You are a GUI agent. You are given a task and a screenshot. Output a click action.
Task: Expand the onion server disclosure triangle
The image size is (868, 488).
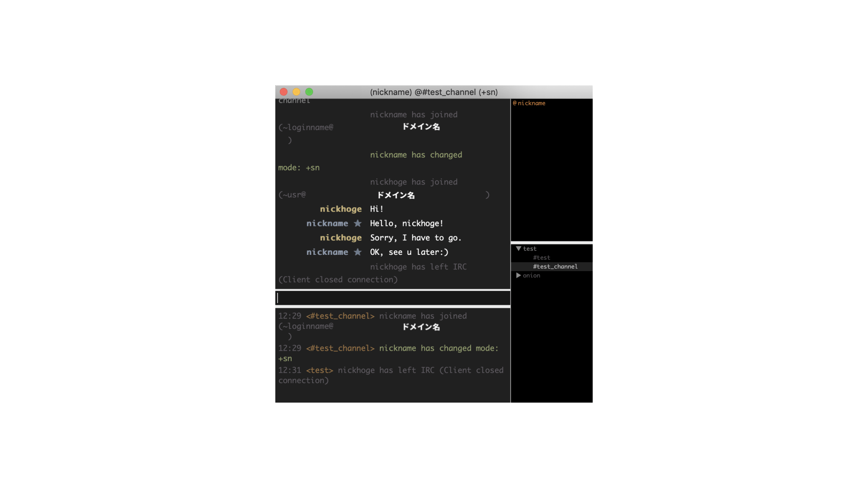(x=519, y=275)
